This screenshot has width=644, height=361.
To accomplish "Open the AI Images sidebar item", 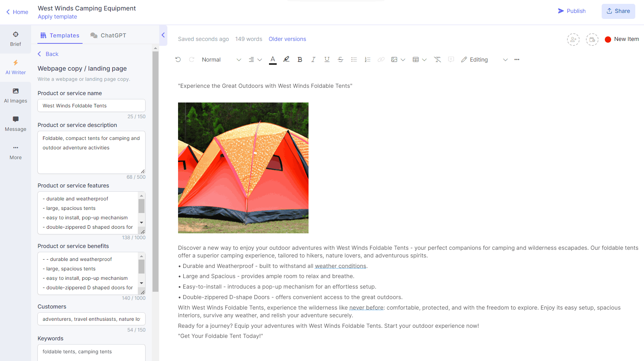I will tap(15, 95).
